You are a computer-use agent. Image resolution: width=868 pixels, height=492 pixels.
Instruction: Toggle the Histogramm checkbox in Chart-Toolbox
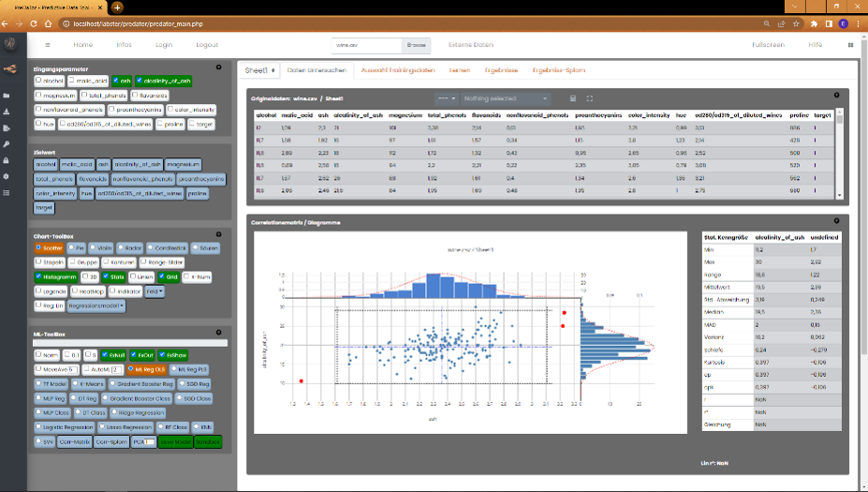(x=41, y=276)
